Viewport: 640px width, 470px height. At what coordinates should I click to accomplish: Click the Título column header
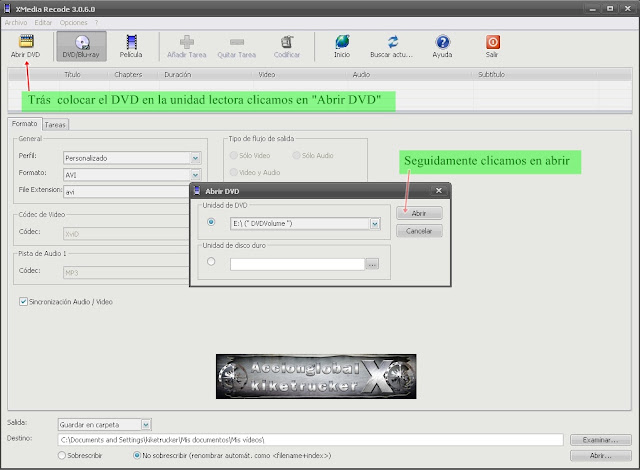pyautogui.click(x=72, y=75)
